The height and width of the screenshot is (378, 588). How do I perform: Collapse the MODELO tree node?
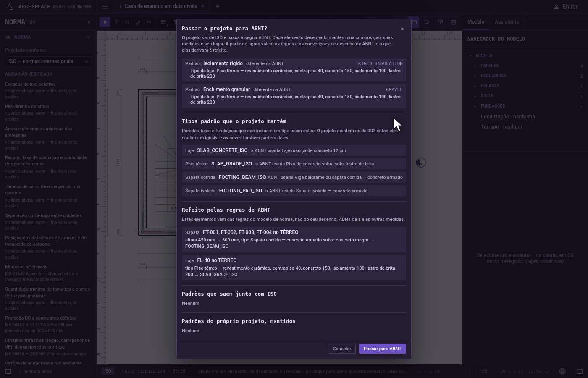470,55
